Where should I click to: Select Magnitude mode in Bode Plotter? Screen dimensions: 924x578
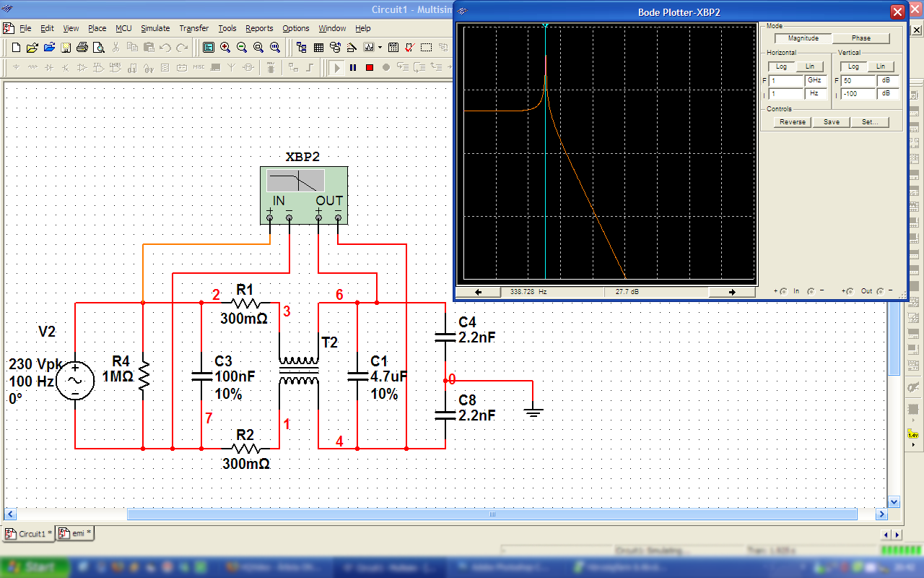[803, 38]
